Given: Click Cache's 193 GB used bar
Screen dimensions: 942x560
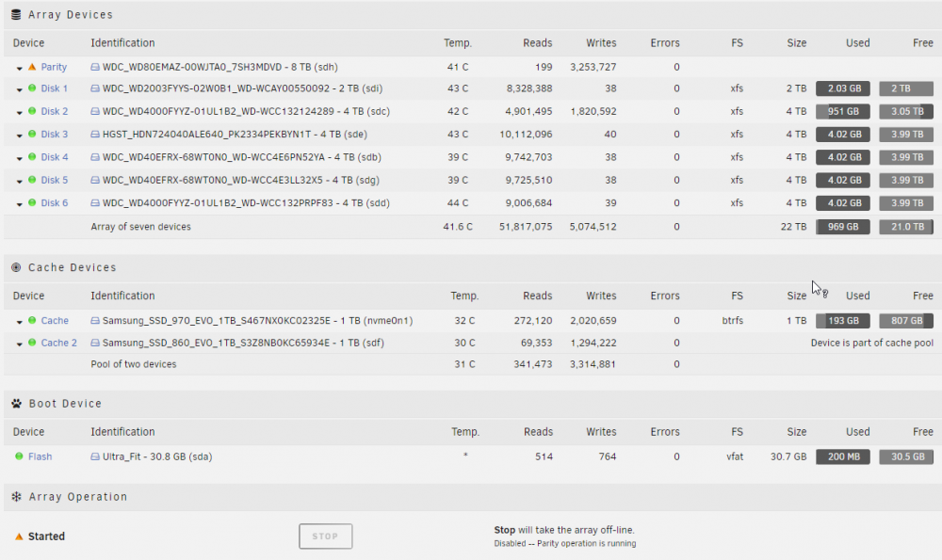Looking at the screenshot, I should (x=843, y=321).
